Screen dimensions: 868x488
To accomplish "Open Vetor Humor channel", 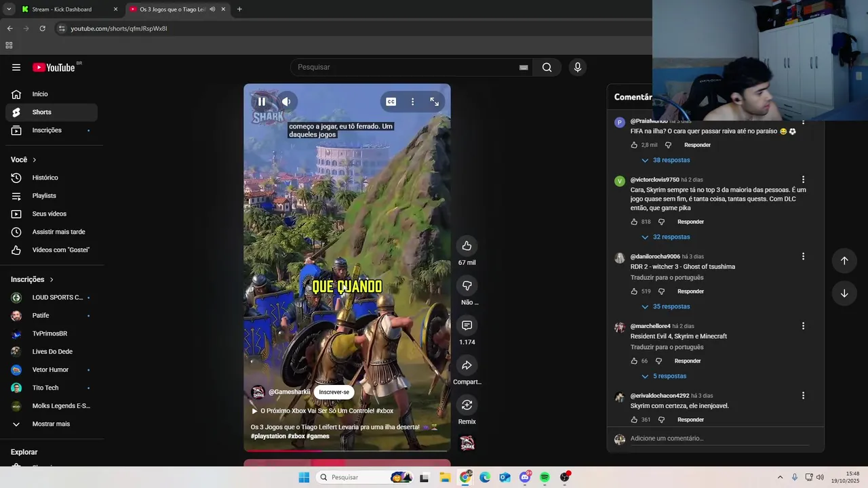I will tap(52, 369).
